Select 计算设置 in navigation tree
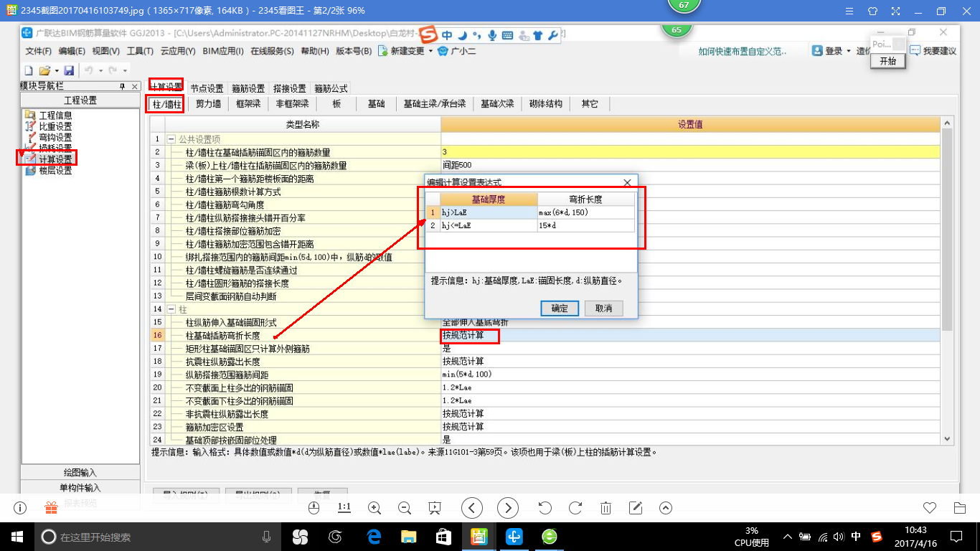 click(x=55, y=159)
